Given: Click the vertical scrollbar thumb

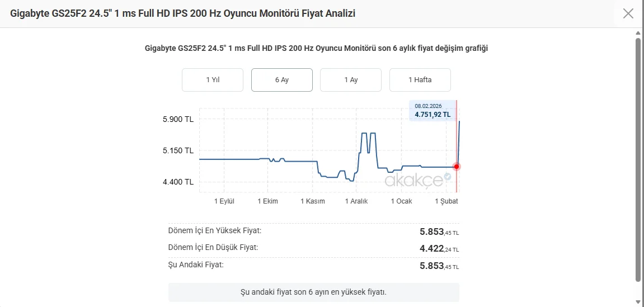Looking at the screenshot, I should click(x=638, y=159).
